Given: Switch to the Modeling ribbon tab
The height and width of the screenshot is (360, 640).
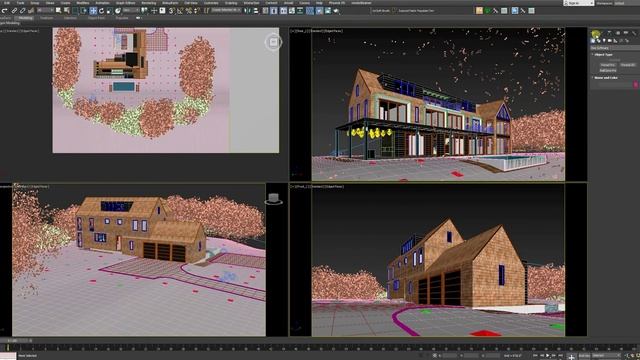Looking at the screenshot, I should pos(25,18).
